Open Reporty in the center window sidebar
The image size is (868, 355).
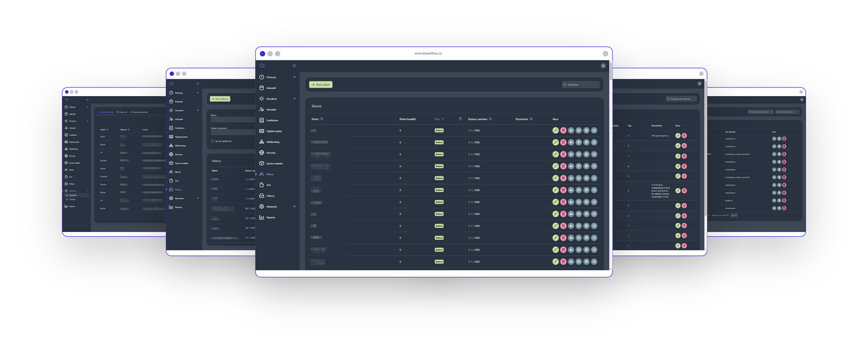coord(271,218)
